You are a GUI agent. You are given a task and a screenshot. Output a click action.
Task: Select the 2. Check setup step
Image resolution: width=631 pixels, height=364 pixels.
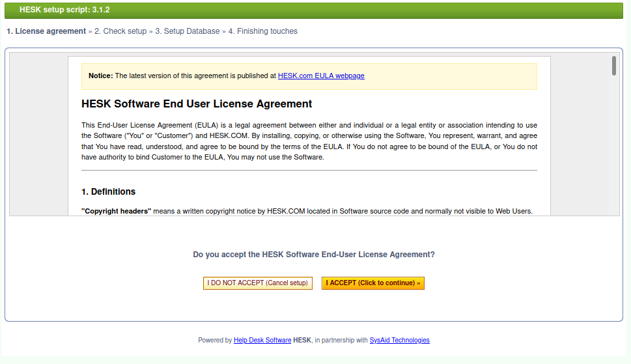[x=120, y=31]
